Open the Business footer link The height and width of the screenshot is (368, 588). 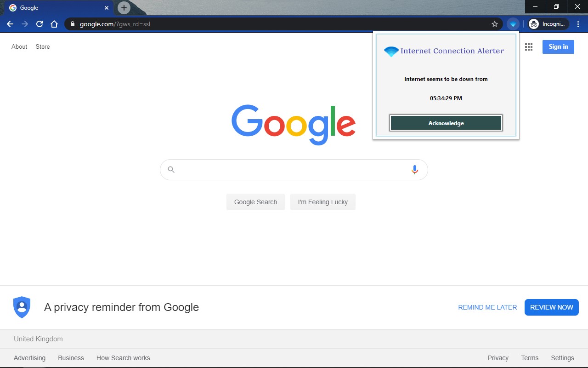(71, 358)
